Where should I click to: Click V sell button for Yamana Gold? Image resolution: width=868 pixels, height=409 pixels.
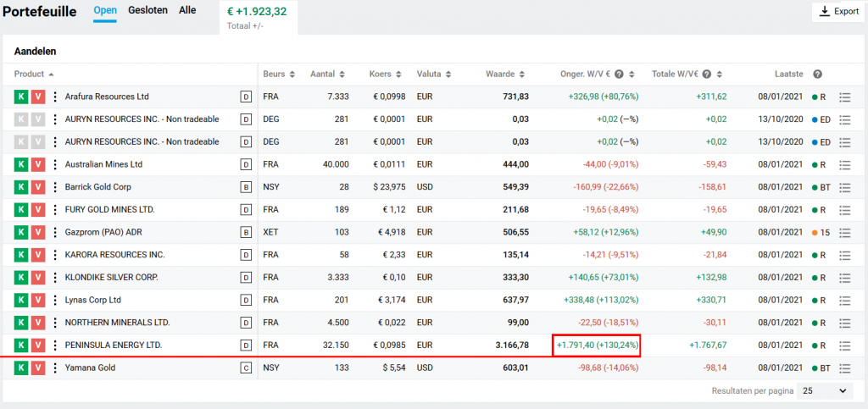(37, 368)
